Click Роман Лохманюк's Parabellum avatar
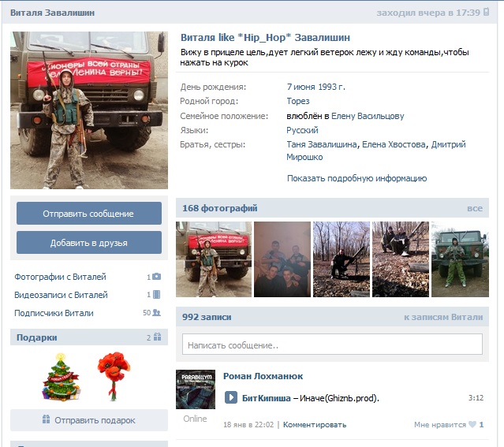This screenshot has height=447, width=504. pos(195,389)
